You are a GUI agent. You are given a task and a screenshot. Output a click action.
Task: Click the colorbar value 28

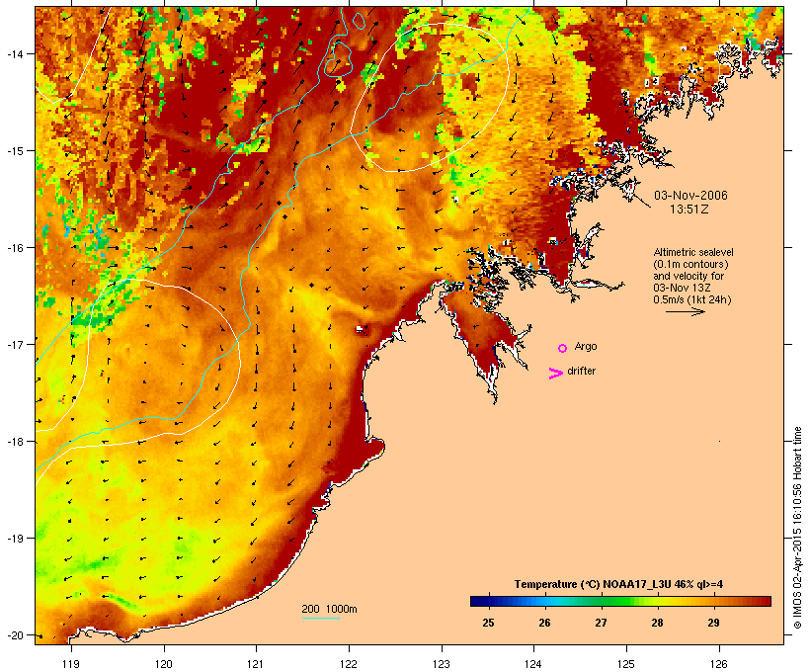coord(657,623)
